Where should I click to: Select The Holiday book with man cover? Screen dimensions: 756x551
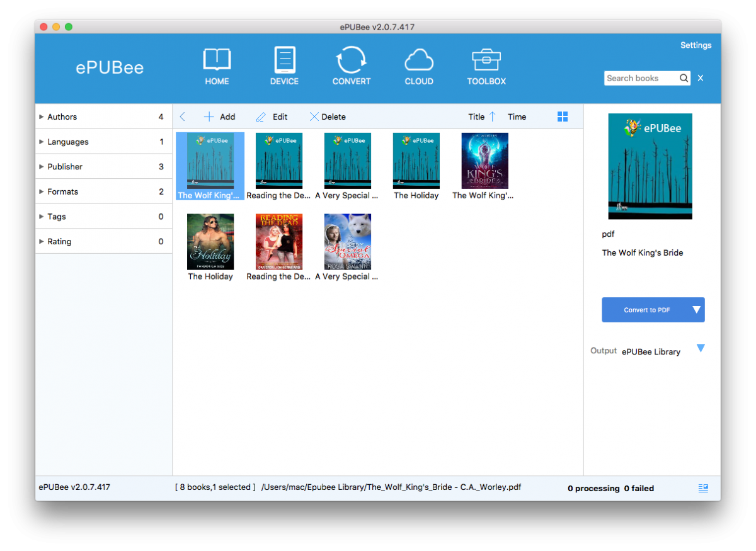(210, 247)
